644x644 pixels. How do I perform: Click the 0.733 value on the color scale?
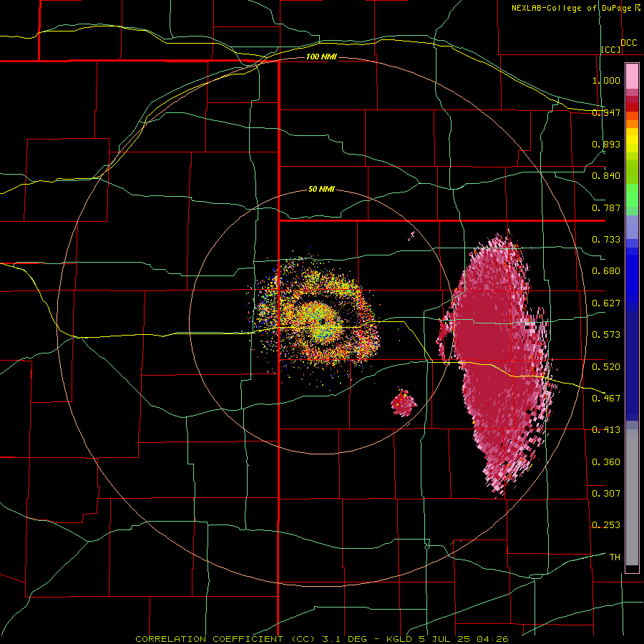pos(606,240)
